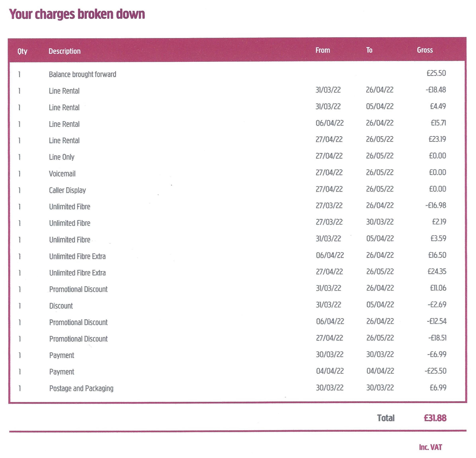Viewport: 476px width, 458px height.
Task: Click the To column header
Action: click(x=369, y=50)
